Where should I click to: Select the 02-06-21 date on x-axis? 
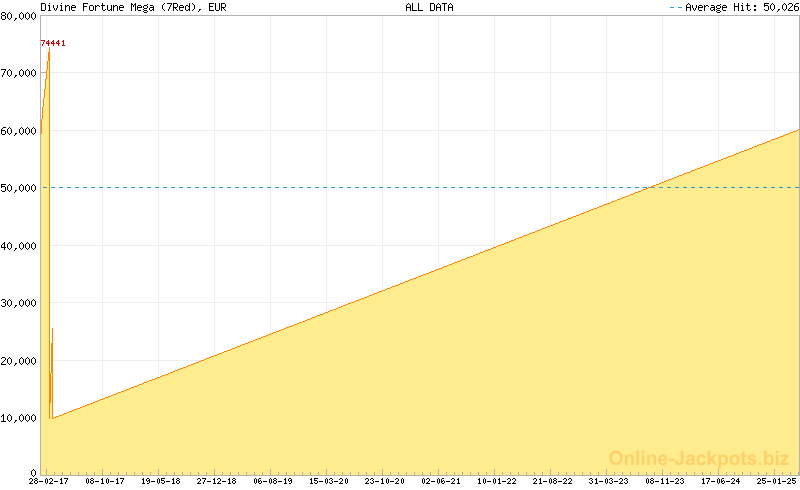441,481
